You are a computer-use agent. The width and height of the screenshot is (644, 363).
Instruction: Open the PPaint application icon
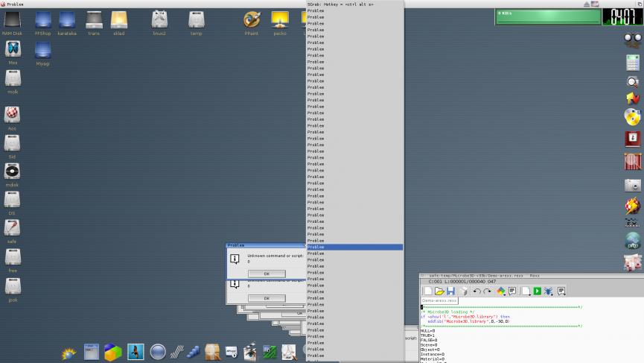252,20
